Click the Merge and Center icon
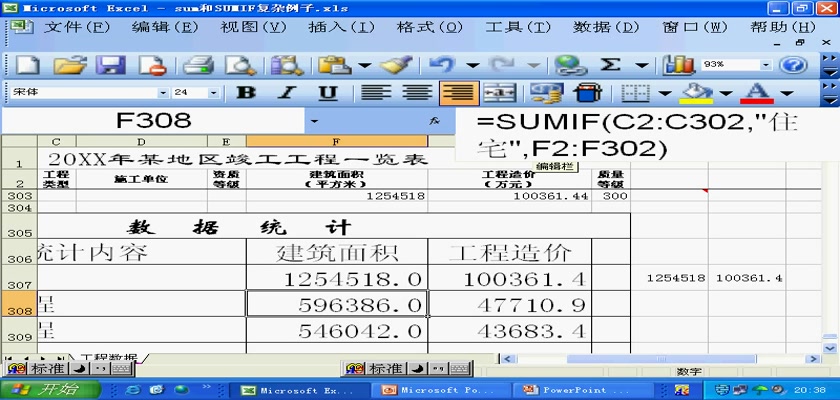 coord(500,93)
